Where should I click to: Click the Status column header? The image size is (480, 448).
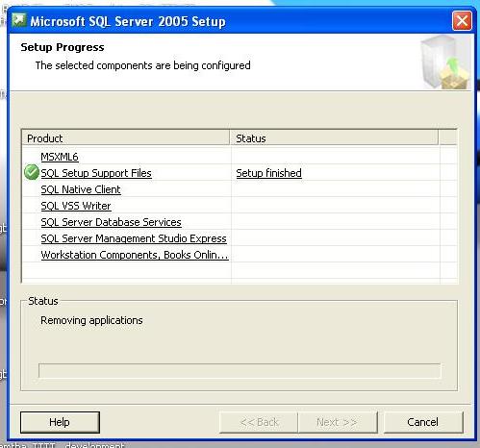pyautogui.click(x=334, y=138)
